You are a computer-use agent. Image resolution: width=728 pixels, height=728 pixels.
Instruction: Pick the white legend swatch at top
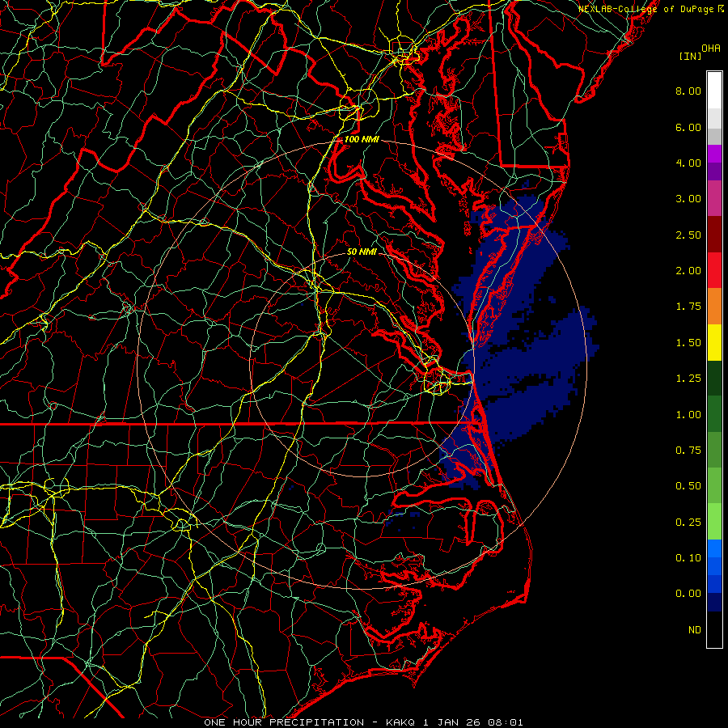click(x=714, y=91)
